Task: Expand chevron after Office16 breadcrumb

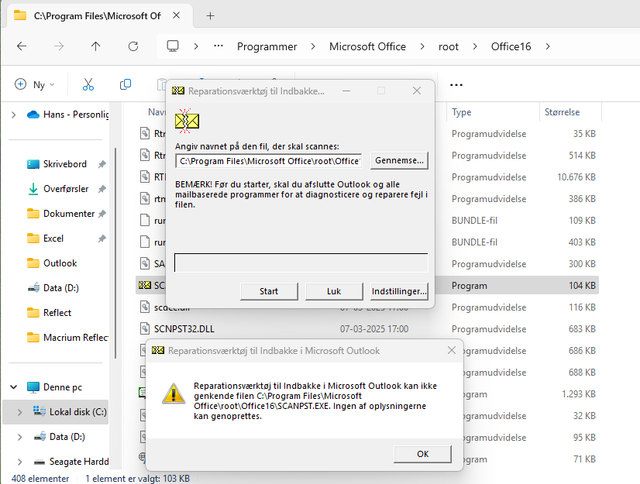Action: click(x=548, y=47)
